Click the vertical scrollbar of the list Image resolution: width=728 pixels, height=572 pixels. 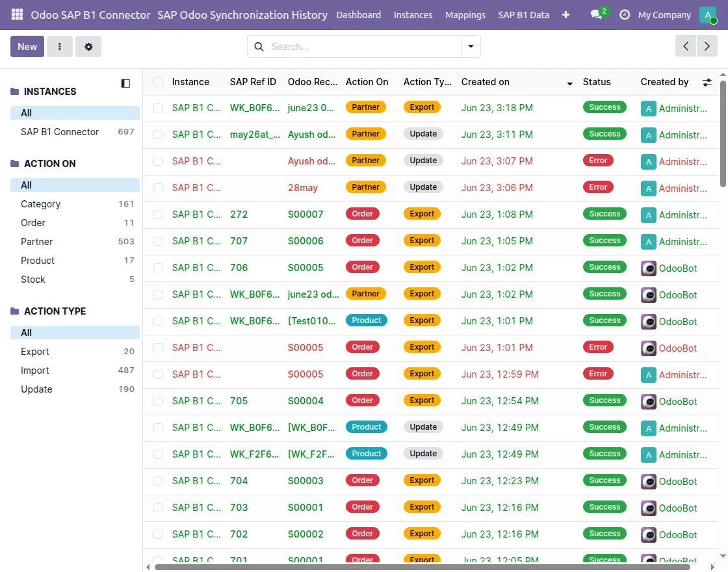(x=723, y=134)
